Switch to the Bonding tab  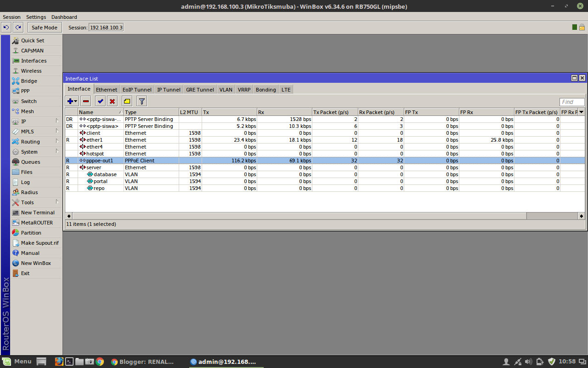coord(266,90)
